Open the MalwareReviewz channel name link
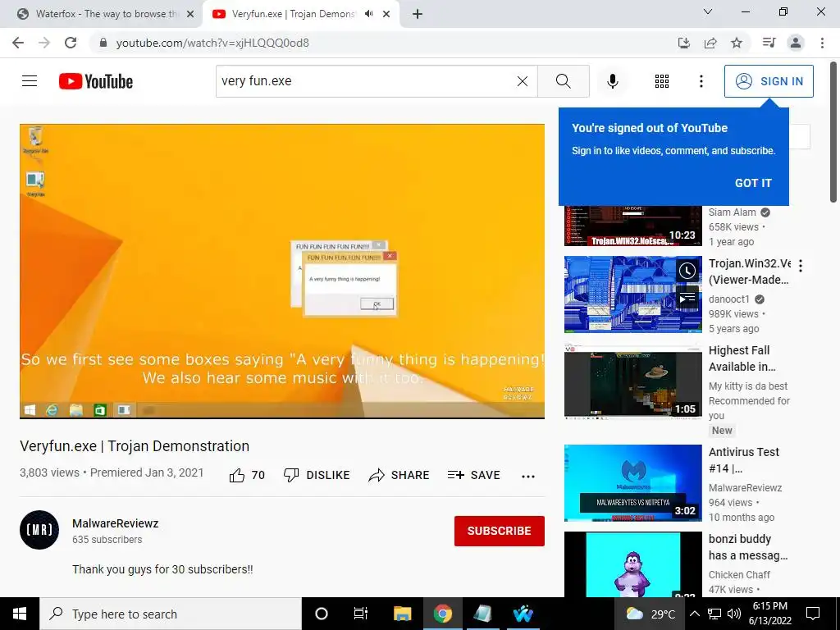Screen dimensions: 840x630 [x=115, y=523]
